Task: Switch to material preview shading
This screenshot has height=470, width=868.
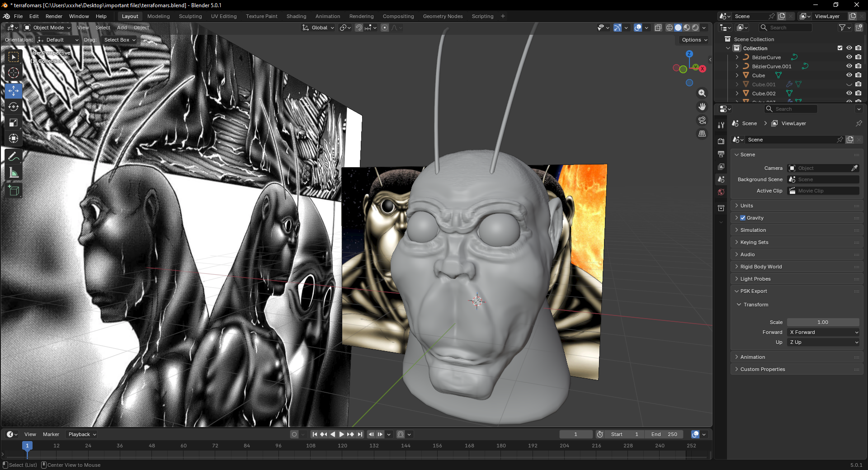Action: (687, 28)
